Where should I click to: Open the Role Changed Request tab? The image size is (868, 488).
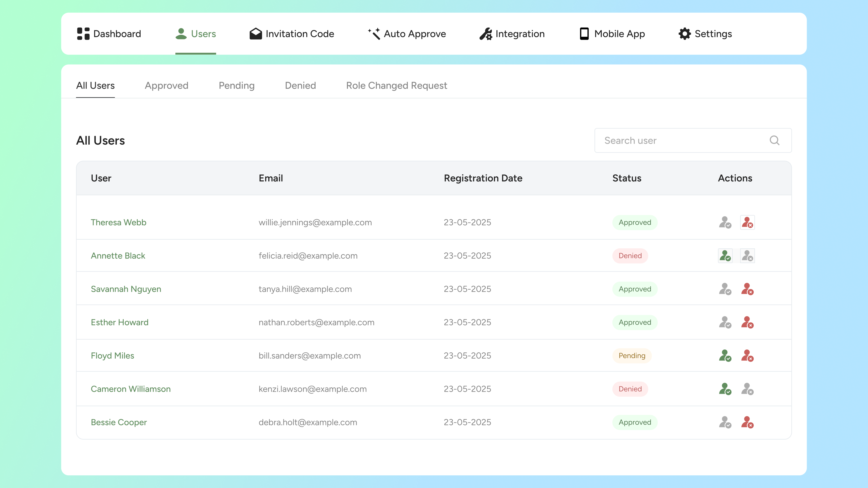396,86
